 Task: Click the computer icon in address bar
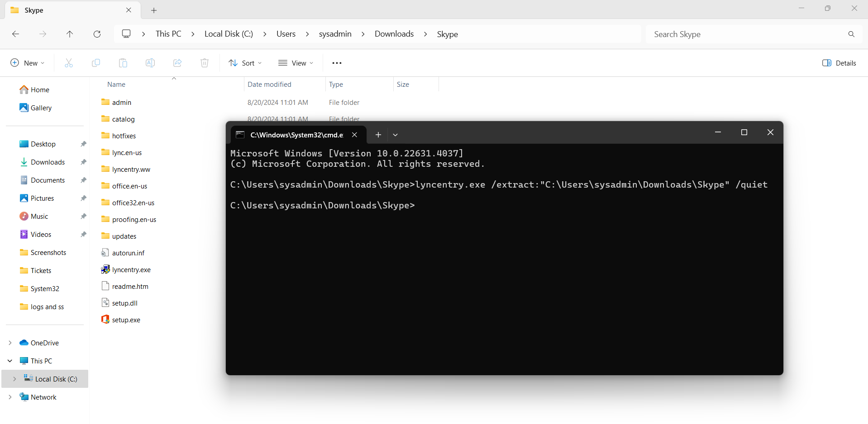click(x=126, y=34)
